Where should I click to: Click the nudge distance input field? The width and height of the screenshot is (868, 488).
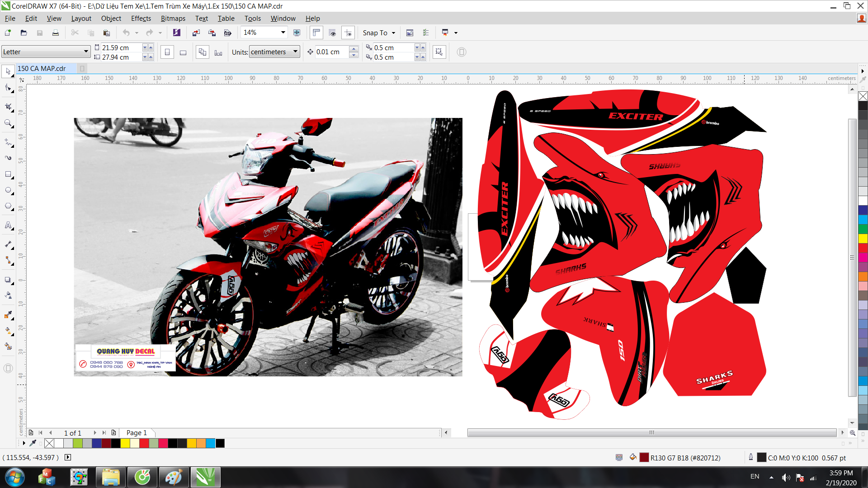click(332, 52)
